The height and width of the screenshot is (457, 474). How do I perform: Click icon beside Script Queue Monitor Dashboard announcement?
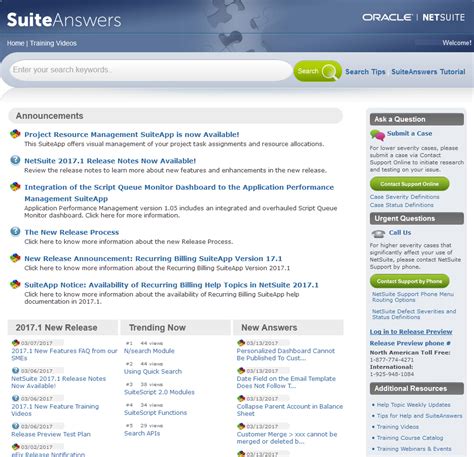pyautogui.click(x=15, y=187)
